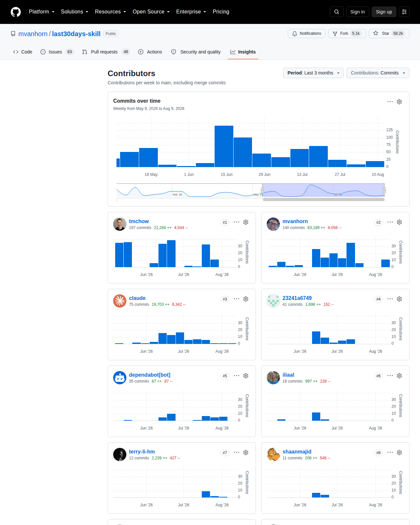Open the Pricing link
The image size is (420, 525).
pyautogui.click(x=221, y=12)
